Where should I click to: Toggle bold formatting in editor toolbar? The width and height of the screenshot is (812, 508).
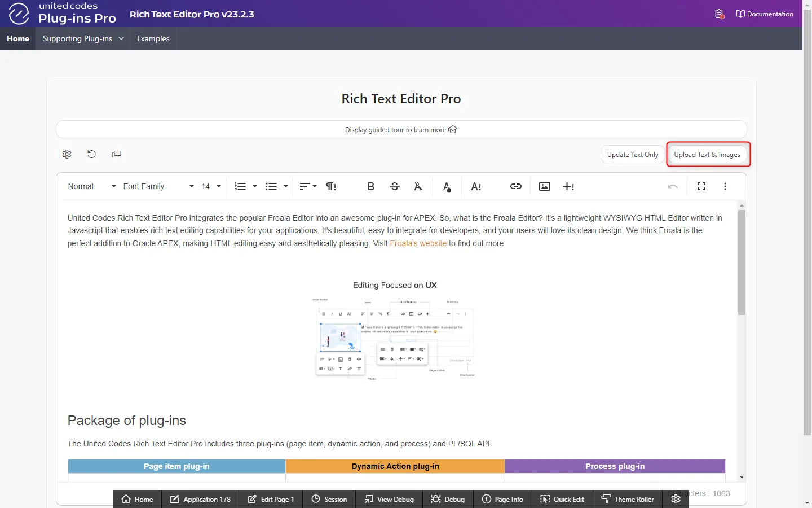(370, 186)
